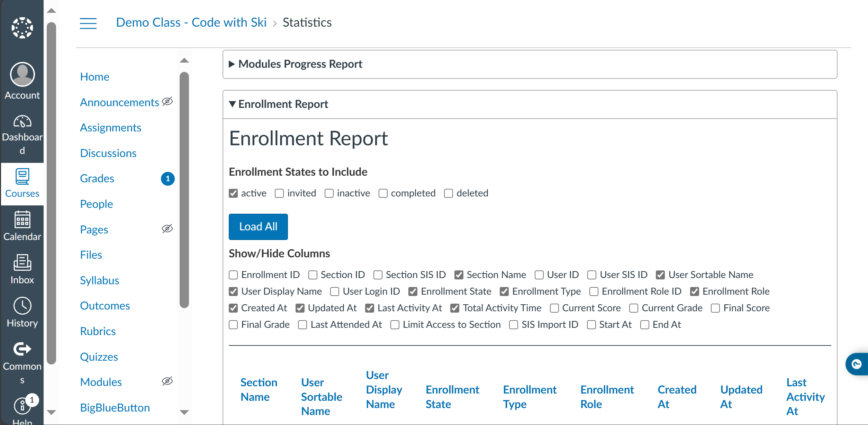
Task: Enable the completed enrollment state
Action: (383, 193)
